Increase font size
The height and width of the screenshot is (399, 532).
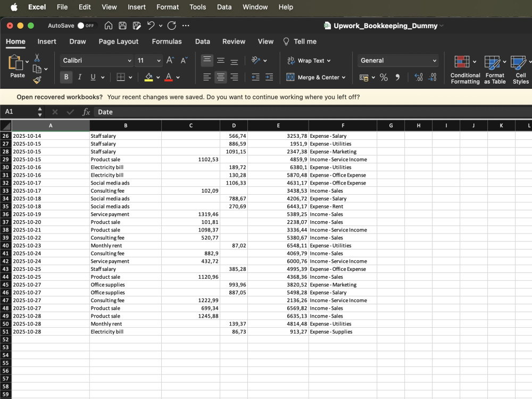170,61
